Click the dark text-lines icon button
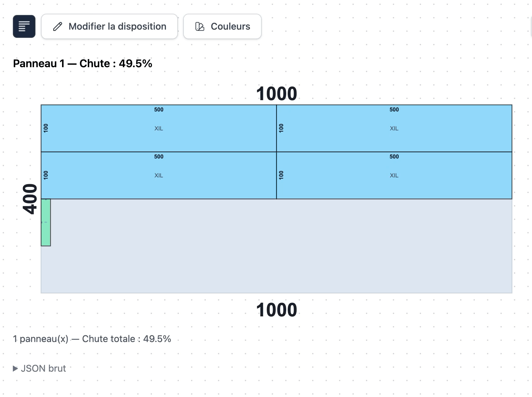Image resolution: width=532 pixels, height=397 pixels. click(x=24, y=26)
